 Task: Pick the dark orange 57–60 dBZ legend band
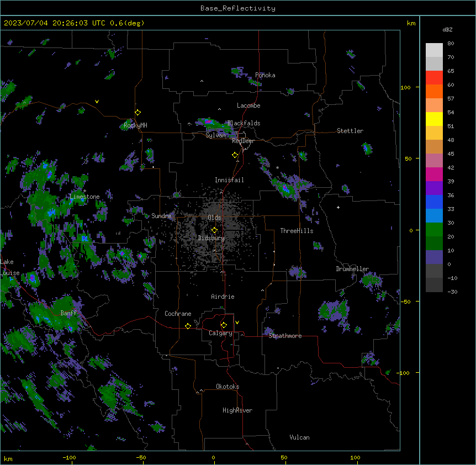click(x=434, y=92)
